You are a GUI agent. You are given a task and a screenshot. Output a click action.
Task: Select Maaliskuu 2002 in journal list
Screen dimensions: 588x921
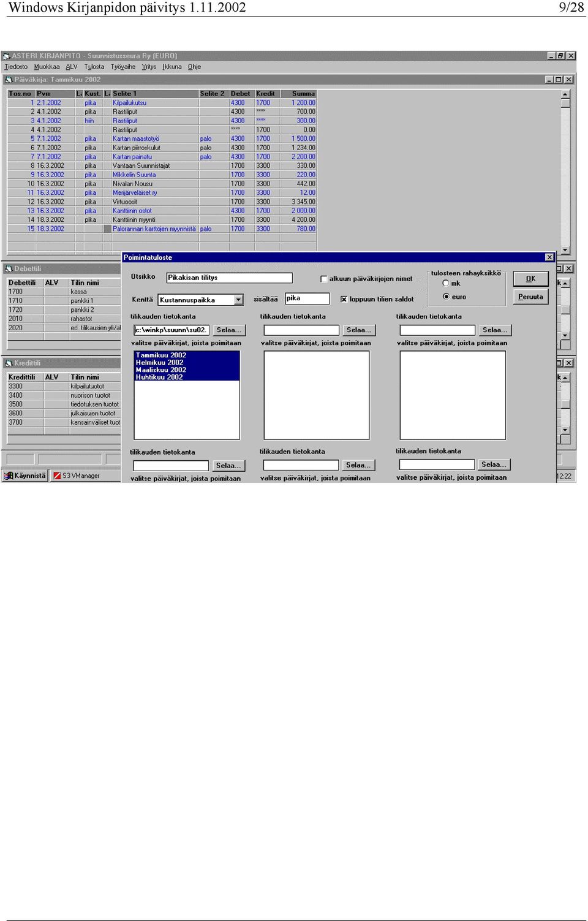187,370
